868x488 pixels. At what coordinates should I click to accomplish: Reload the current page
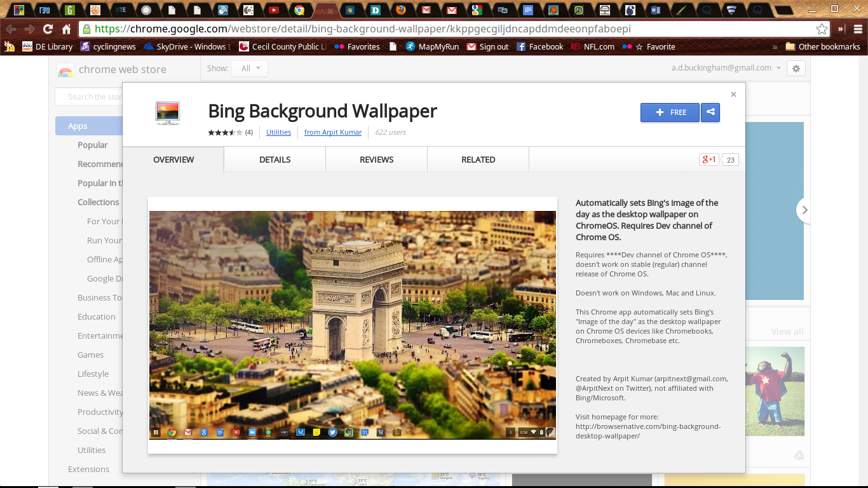coord(48,29)
